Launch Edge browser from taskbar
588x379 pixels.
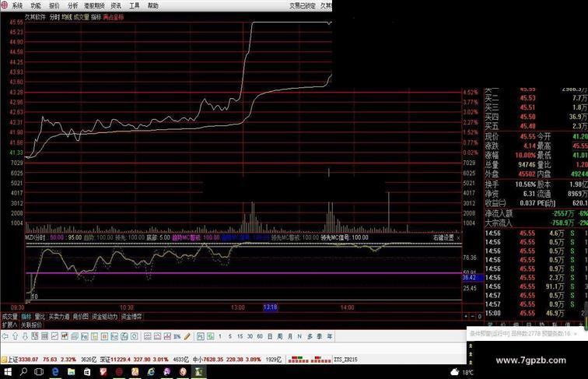pyautogui.click(x=55, y=372)
